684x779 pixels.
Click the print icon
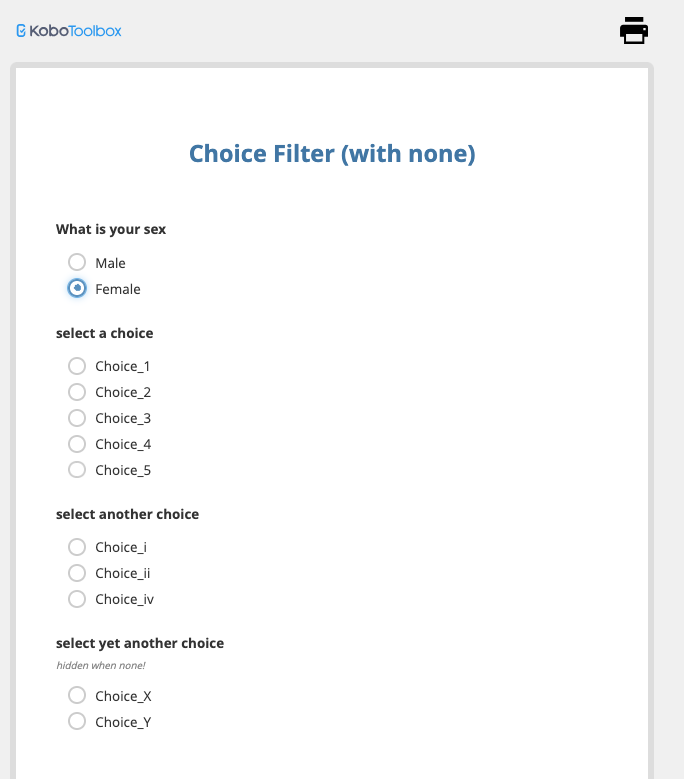(634, 31)
